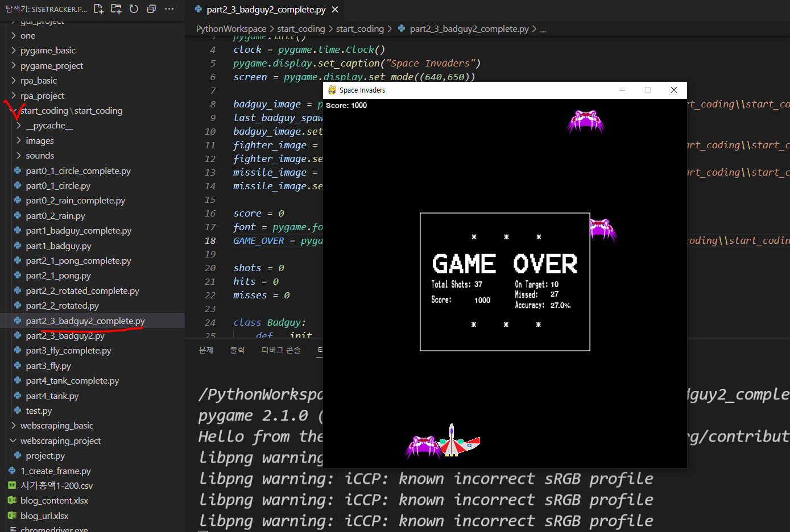Click the GAME OVER title text
The image size is (790, 532).
pos(505,264)
